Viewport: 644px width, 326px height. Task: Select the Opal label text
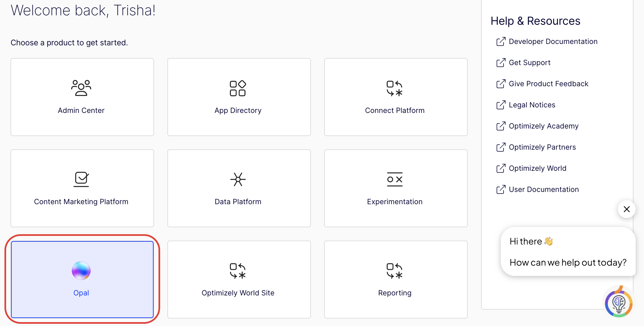[81, 293]
